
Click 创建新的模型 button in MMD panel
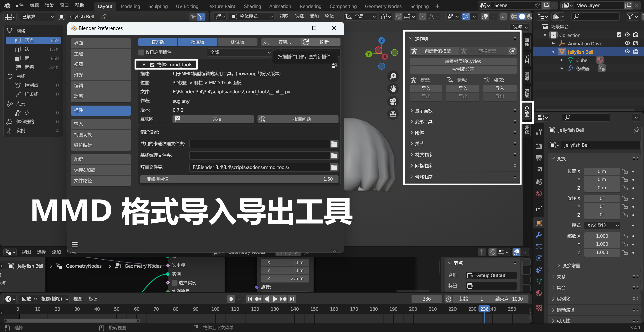point(433,51)
